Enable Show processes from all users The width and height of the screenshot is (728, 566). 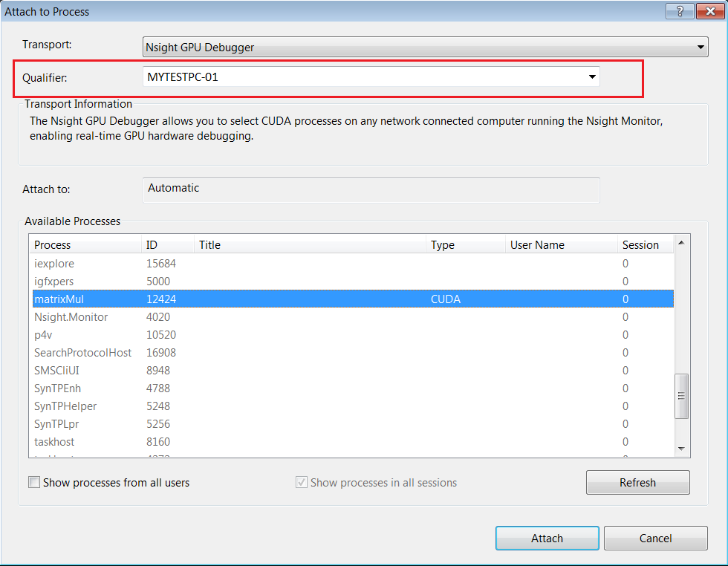(x=34, y=483)
